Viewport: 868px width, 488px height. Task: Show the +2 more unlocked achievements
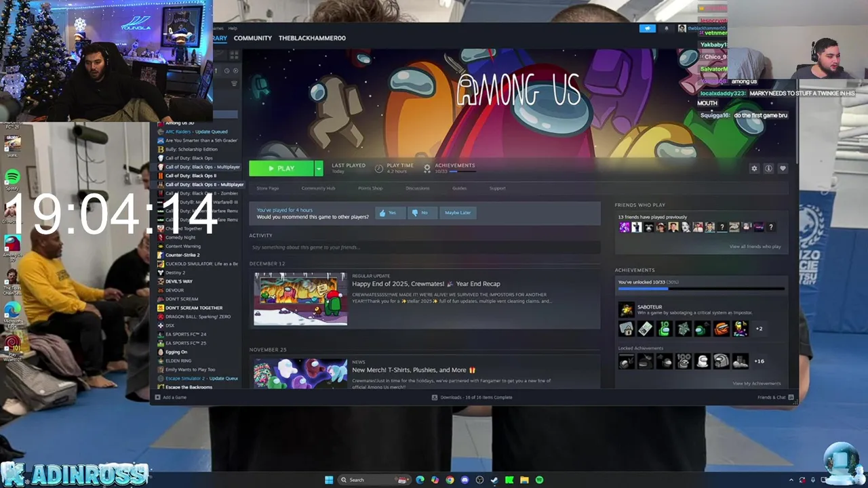(759, 329)
